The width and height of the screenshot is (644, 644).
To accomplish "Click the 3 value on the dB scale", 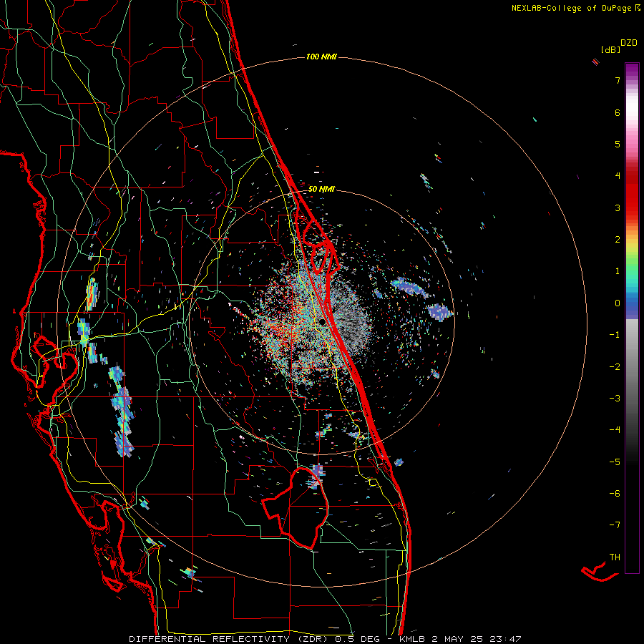I will 618,208.
